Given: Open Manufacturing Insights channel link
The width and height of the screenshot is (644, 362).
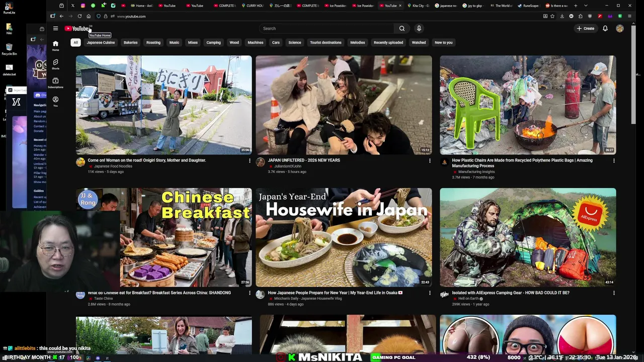Looking at the screenshot, I should (x=476, y=172).
